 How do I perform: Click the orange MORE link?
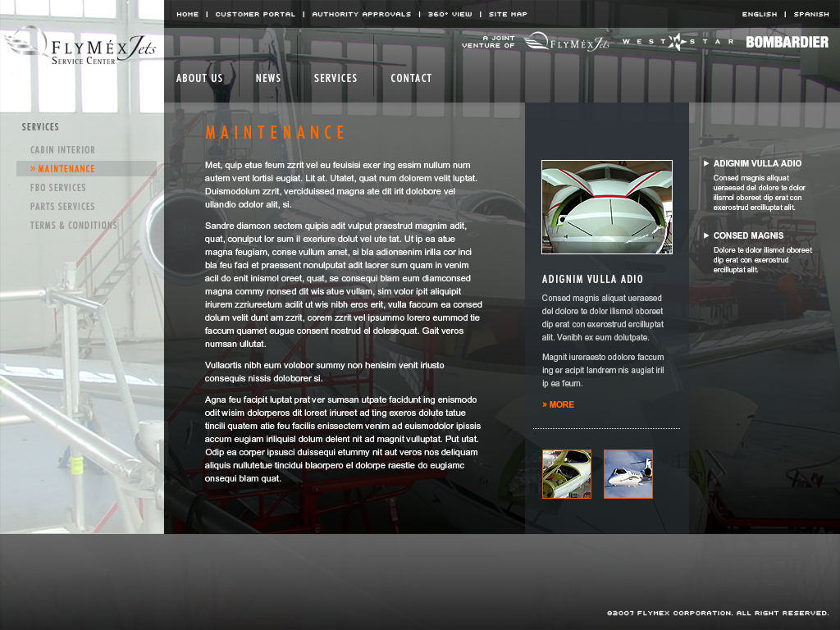click(558, 404)
